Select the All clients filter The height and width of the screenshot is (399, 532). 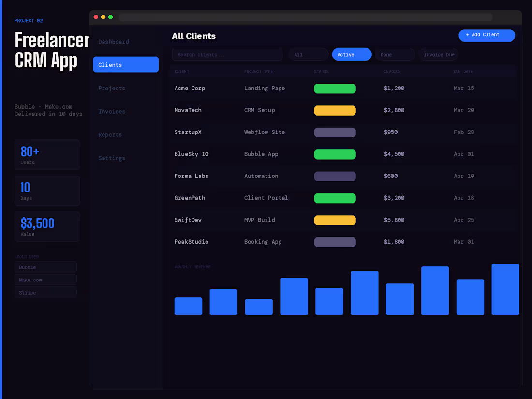308,54
